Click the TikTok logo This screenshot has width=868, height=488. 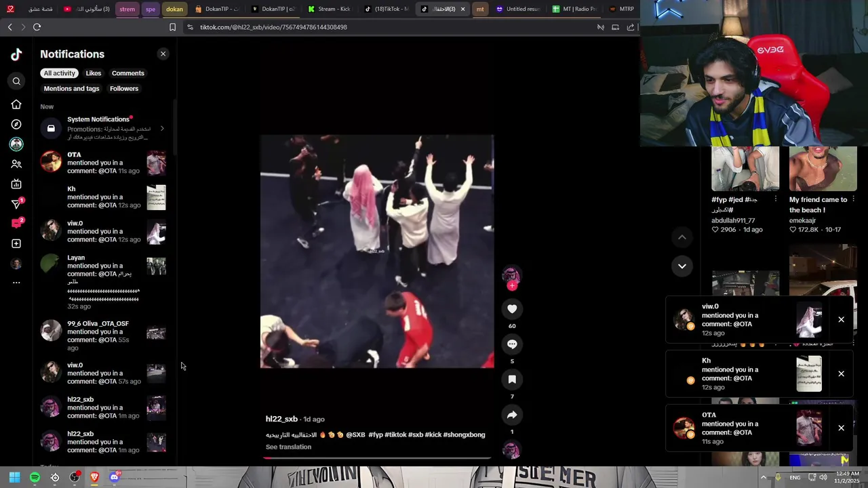(16, 55)
